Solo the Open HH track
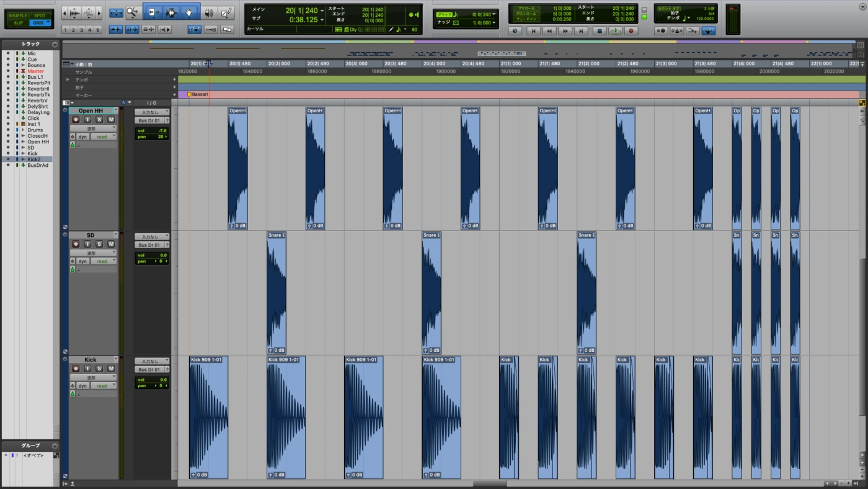 99,120
